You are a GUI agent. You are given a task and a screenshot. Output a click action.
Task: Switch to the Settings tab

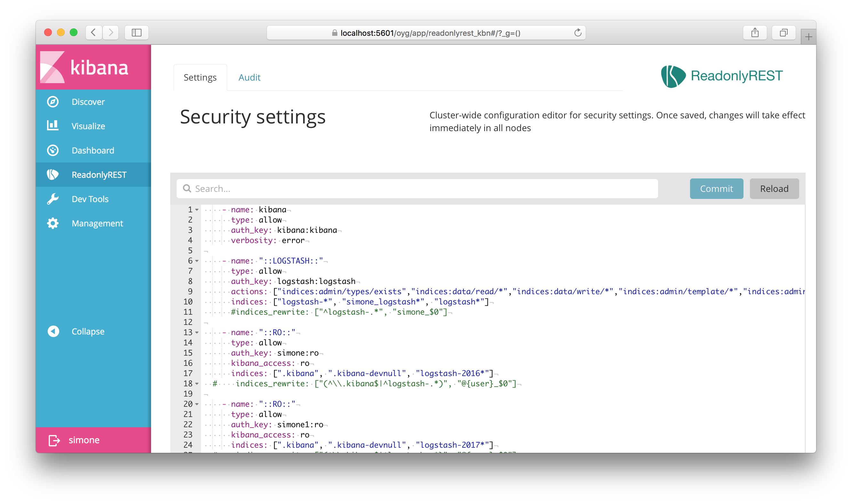(x=200, y=77)
